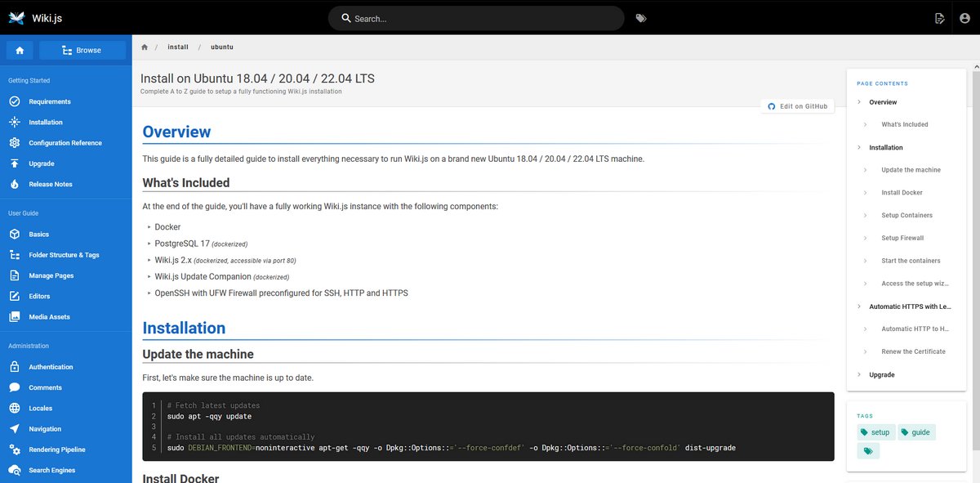This screenshot has width=980, height=483.
Task: Expand the Automatic HTTPS contents chevron
Action: click(859, 306)
